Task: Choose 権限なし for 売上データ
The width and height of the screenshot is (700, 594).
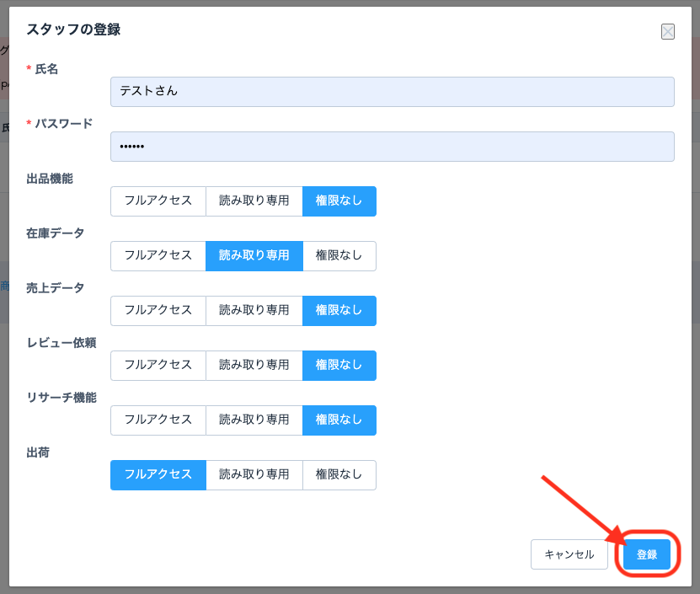Action: (339, 311)
